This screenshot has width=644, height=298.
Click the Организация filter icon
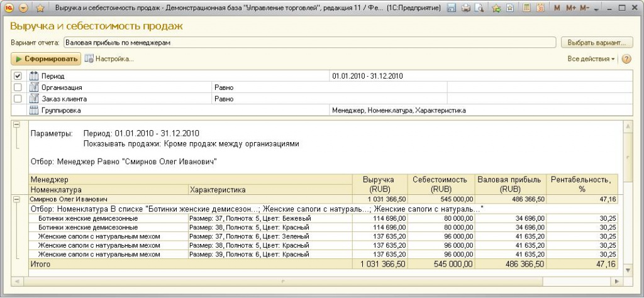coord(34,87)
